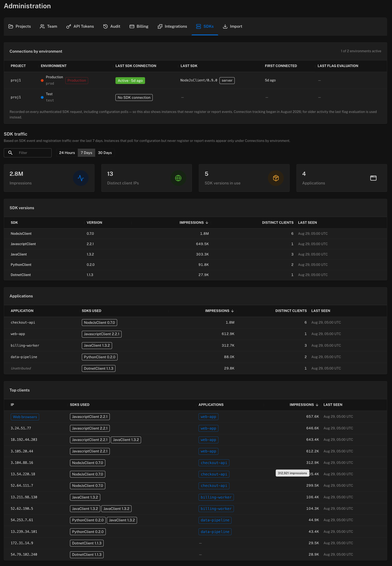Viewport: 392px width, 566px height.
Task: Select the Integrations tab
Action: tap(172, 26)
